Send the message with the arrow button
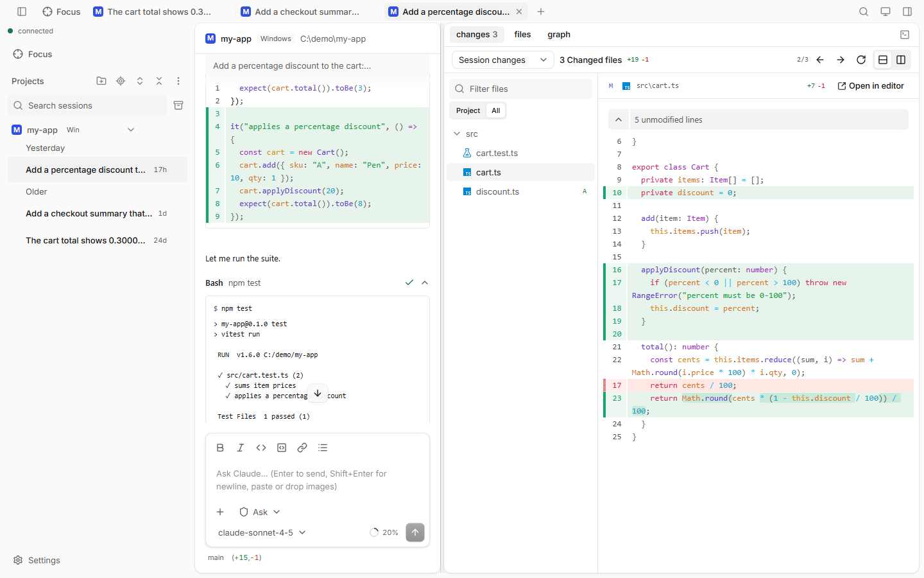Image resolution: width=924 pixels, height=578 pixels. (x=415, y=532)
